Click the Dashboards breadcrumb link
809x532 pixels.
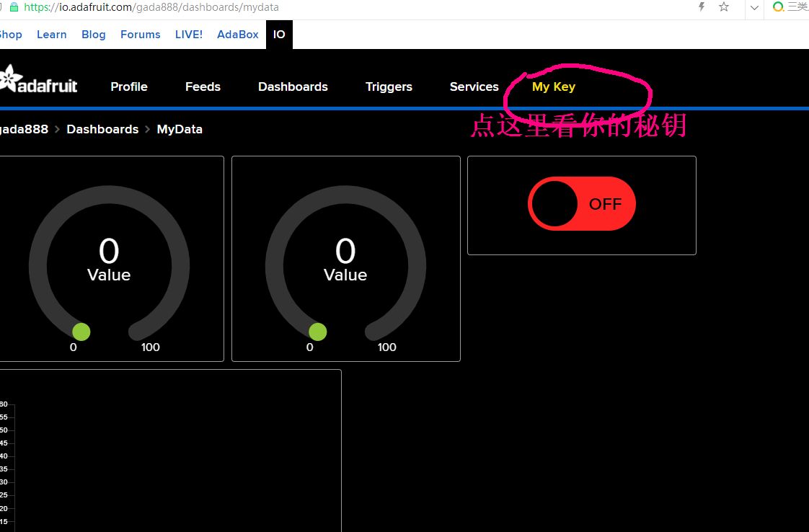pos(102,129)
